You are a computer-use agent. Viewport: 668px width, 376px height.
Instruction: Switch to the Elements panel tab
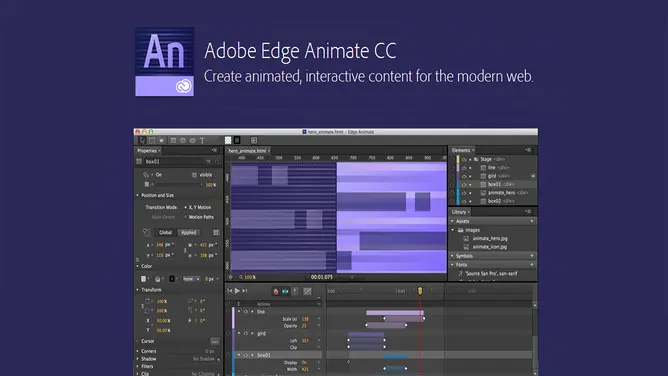[x=461, y=150]
